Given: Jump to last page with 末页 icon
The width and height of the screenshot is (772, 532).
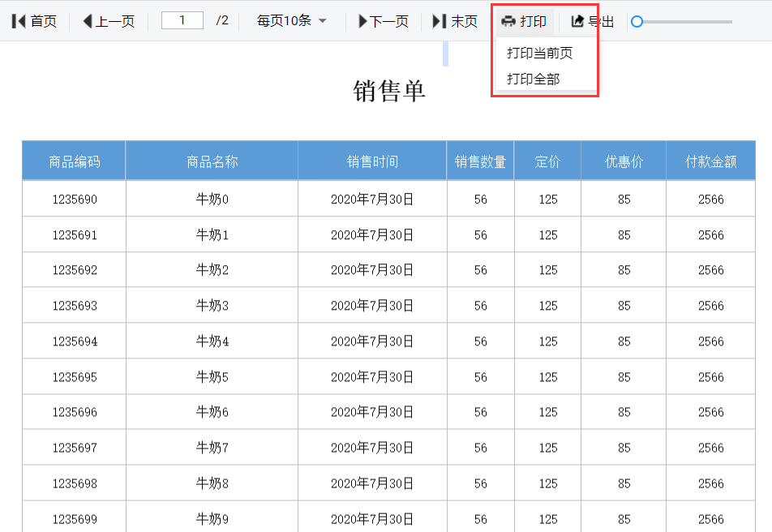Looking at the screenshot, I should (440, 21).
